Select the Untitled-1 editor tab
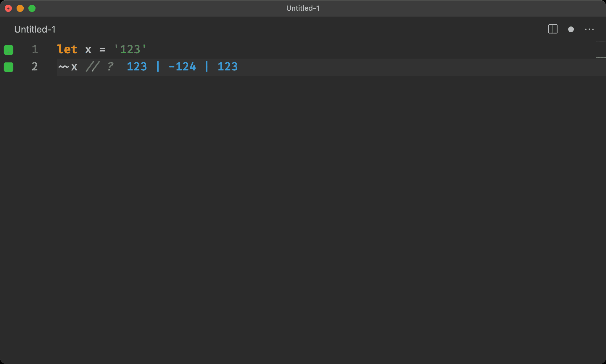The image size is (606, 364). (x=35, y=29)
